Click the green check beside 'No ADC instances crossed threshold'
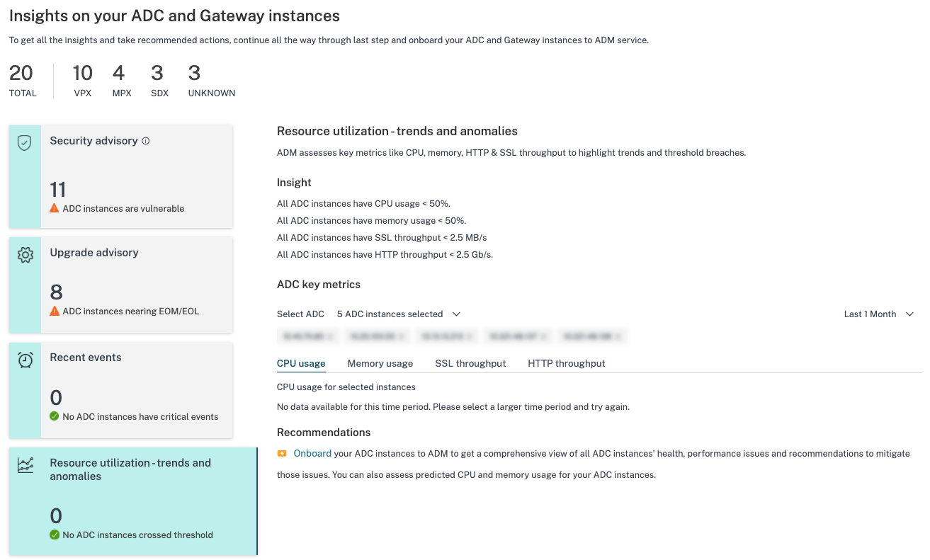The image size is (930, 560). pos(55,535)
